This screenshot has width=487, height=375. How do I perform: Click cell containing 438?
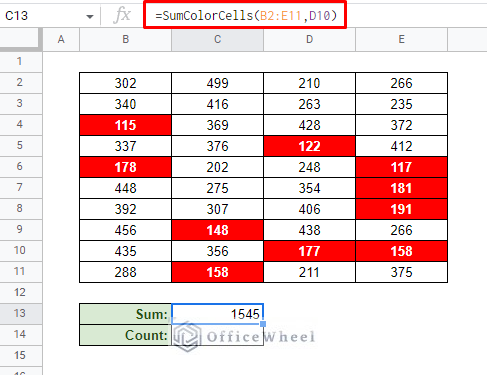click(309, 230)
